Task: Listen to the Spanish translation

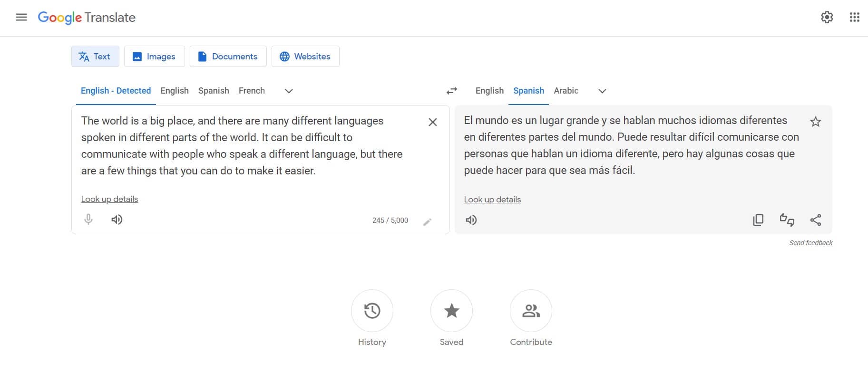Action: pyautogui.click(x=471, y=220)
